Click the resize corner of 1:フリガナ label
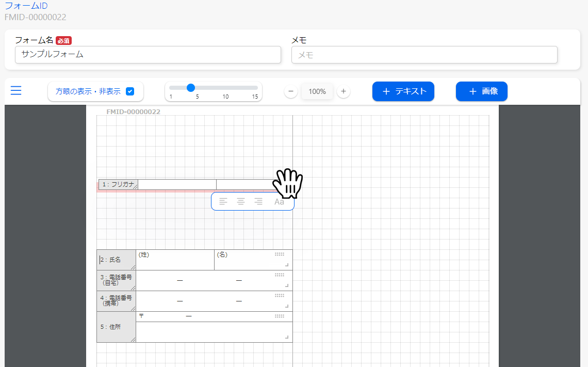Image resolution: width=588 pixels, height=367 pixels. pyautogui.click(x=135, y=187)
